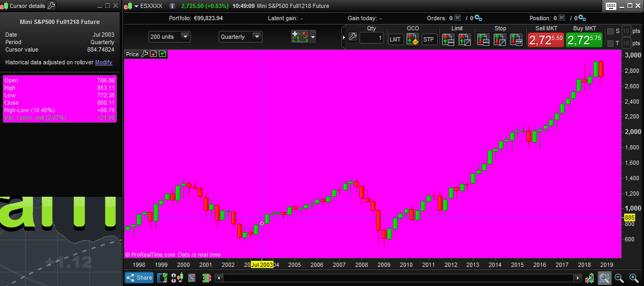
Task: Click the Close value 808.11
Action: tap(106, 103)
